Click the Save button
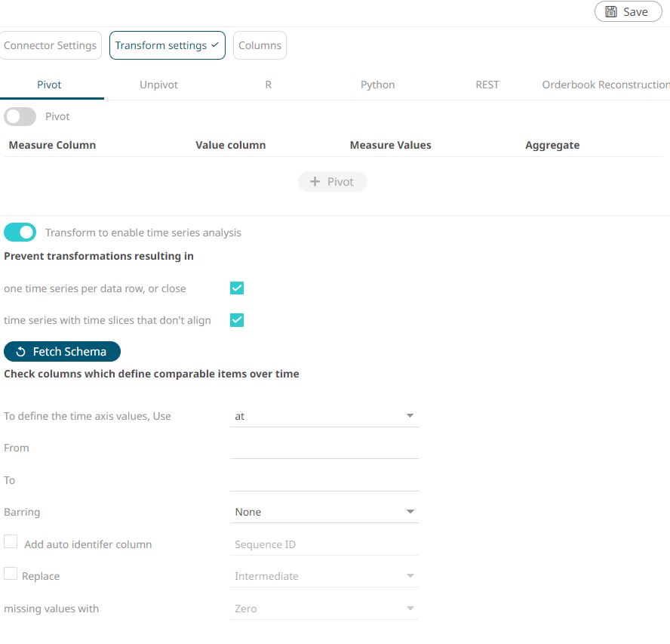 pos(628,12)
